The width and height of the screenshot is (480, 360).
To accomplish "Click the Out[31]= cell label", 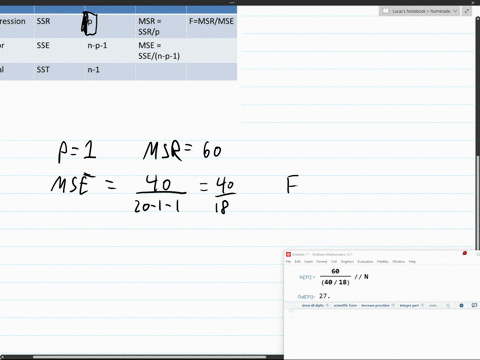I will (306, 297).
